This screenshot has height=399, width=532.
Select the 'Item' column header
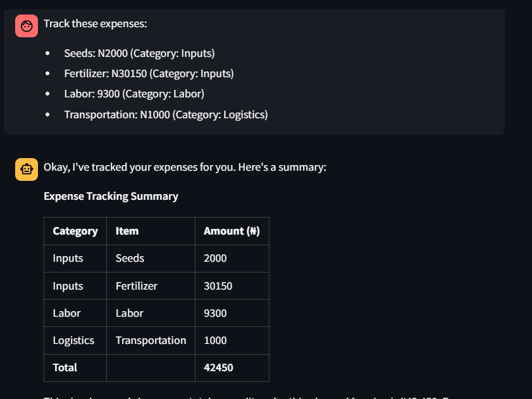tap(127, 230)
